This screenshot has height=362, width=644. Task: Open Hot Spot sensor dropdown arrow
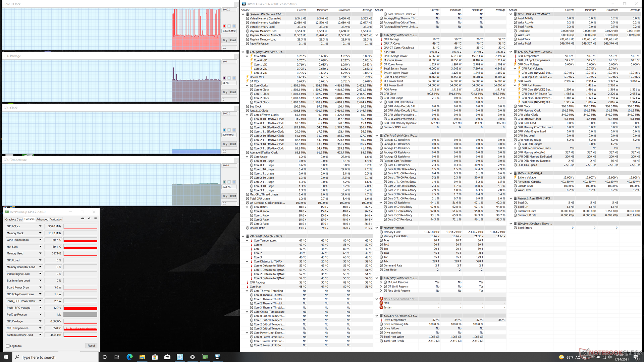[x=40, y=247]
